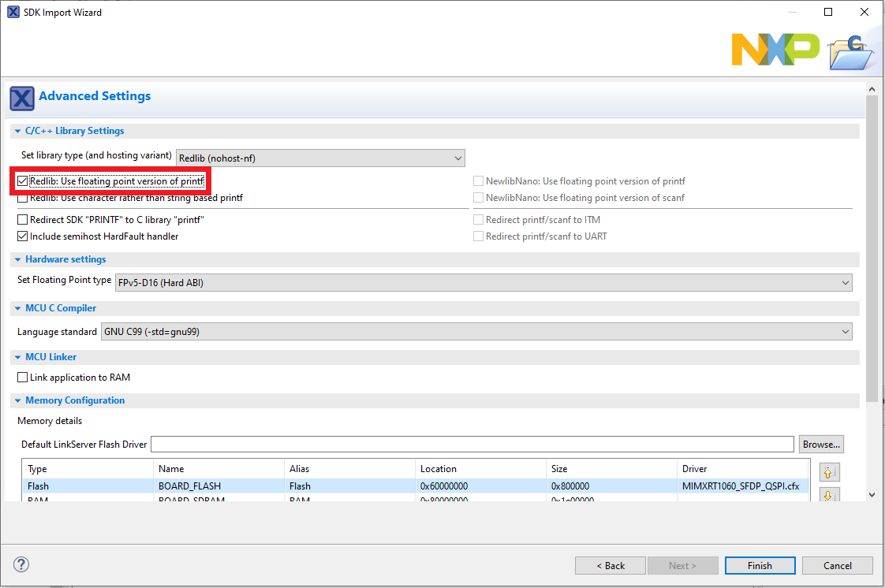Check the Link application to RAM option
This screenshot has width=885, height=588.
[23, 378]
